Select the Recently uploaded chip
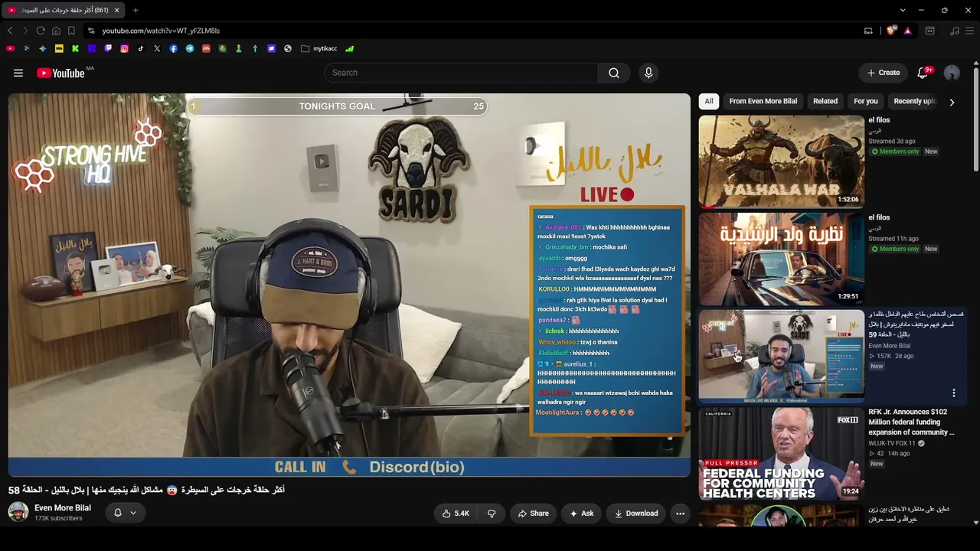980x551 pixels. pyautogui.click(x=914, y=101)
